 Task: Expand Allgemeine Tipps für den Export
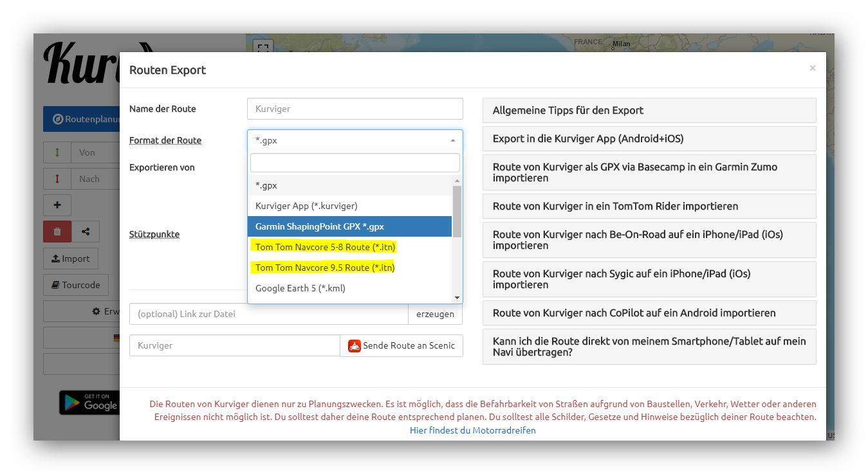click(x=649, y=111)
